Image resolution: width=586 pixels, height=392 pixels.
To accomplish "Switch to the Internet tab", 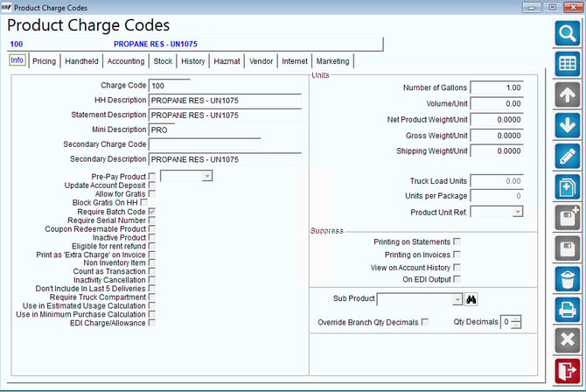I will click(295, 61).
